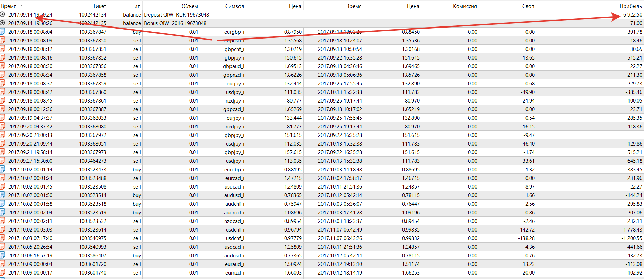Click the sell order icon for ticket 1003464273

[2, 161]
